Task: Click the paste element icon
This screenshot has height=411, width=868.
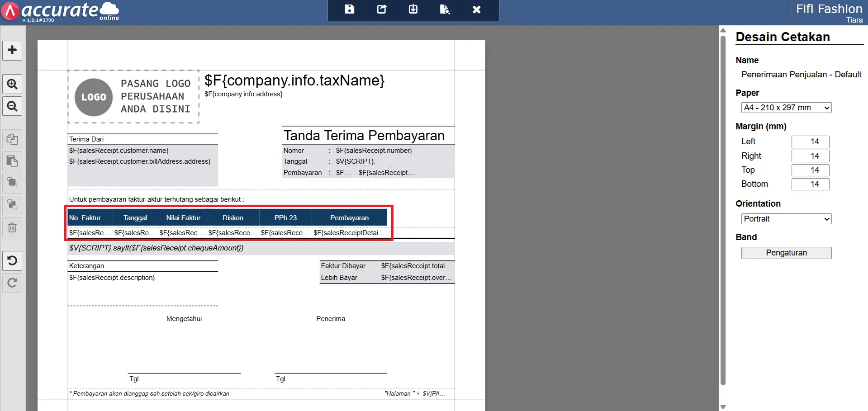Action: (12, 161)
